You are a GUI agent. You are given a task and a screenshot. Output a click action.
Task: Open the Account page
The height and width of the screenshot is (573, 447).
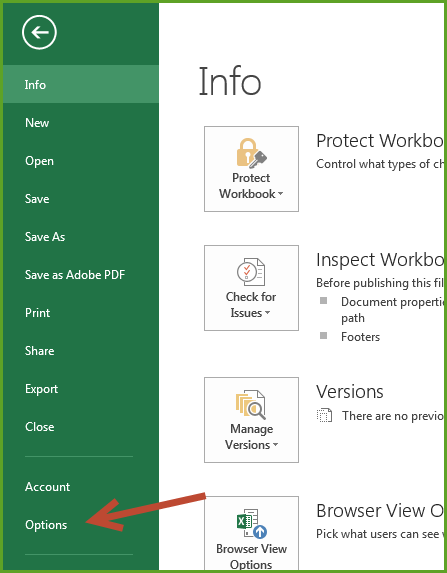pos(81,486)
